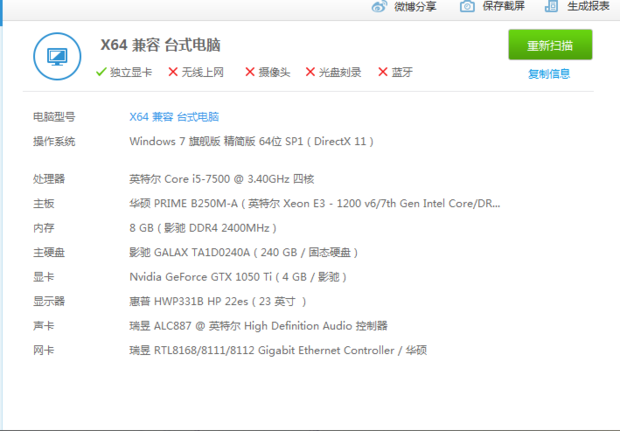Viewport: 620px width, 431px height.
Task: Click the 摄像头 feature label
Action: tap(274, 72)
